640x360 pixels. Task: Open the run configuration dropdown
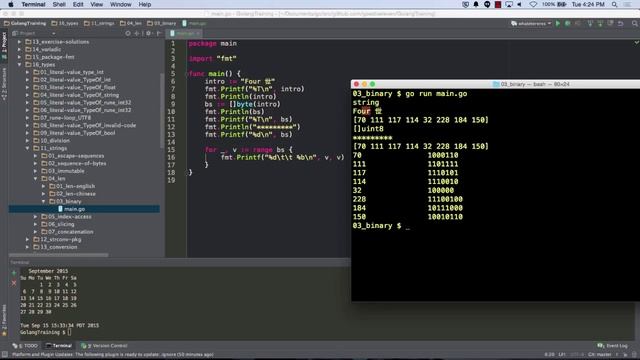click(531, 24)
